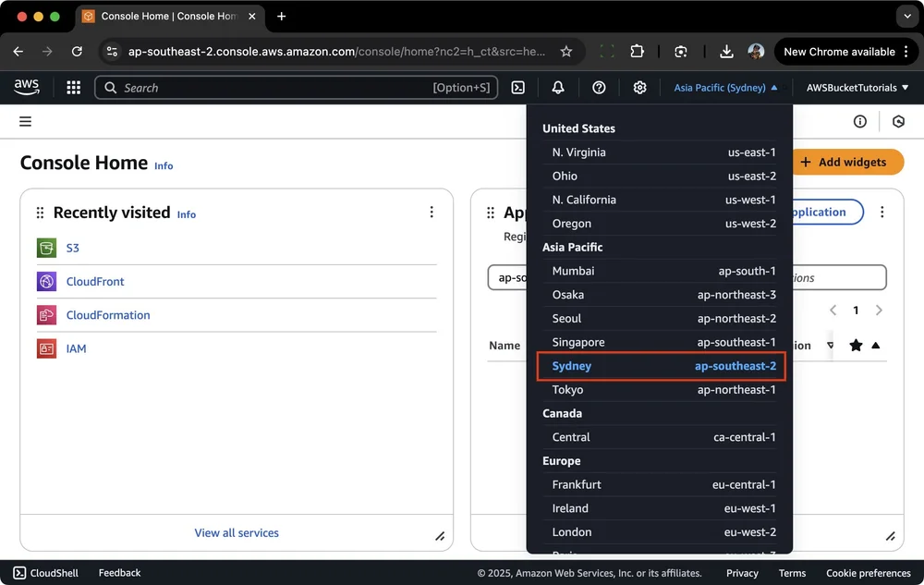Open the IAM service icon
Image resolution: width=924 pixels, height=585 pixels.
[46, 348]
